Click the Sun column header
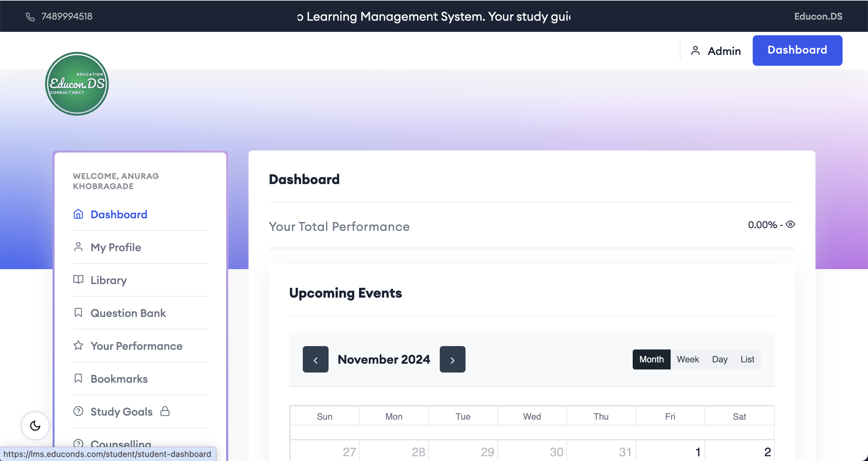 click(x=324, y=417)
